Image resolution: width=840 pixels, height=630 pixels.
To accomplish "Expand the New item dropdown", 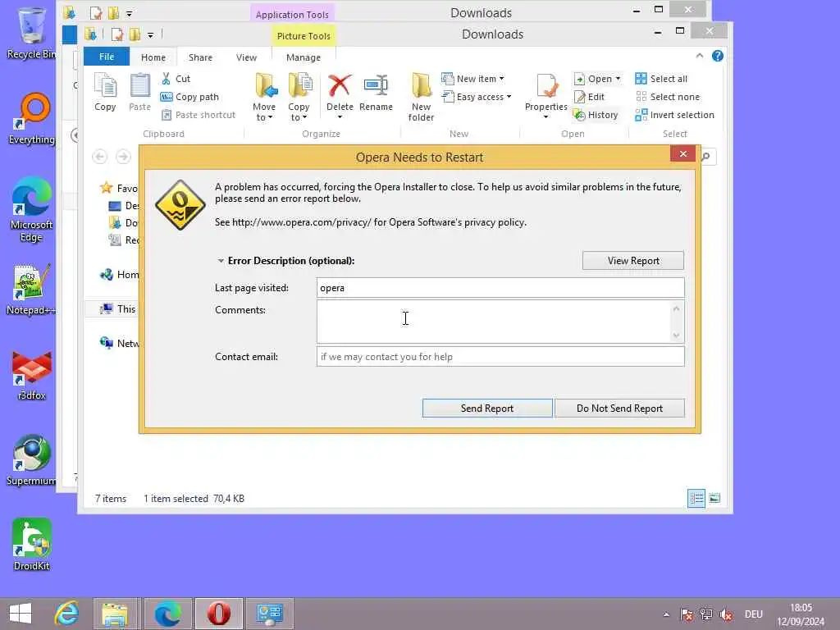I will 501,79.
